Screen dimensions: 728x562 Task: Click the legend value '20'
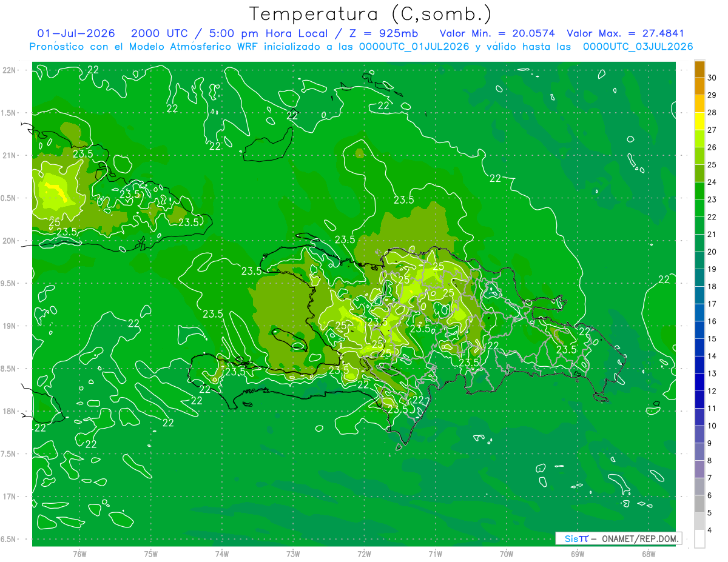[x=712, y=252]
